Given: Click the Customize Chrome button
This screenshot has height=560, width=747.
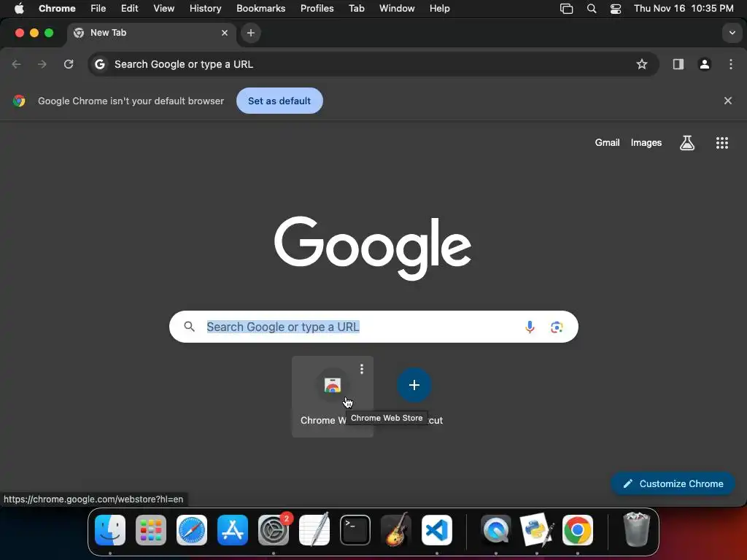Looking at the screenshot, I should click(673, 484).
